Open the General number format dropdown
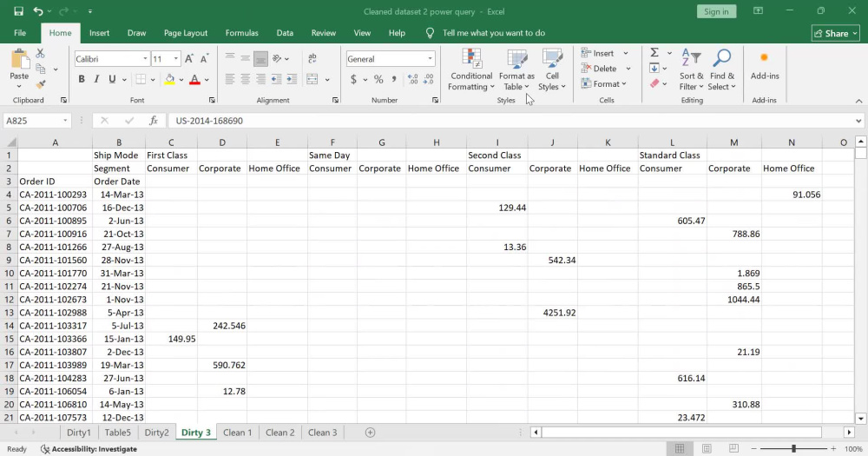The height and width of the screenshot is (456, 868). 430,59
